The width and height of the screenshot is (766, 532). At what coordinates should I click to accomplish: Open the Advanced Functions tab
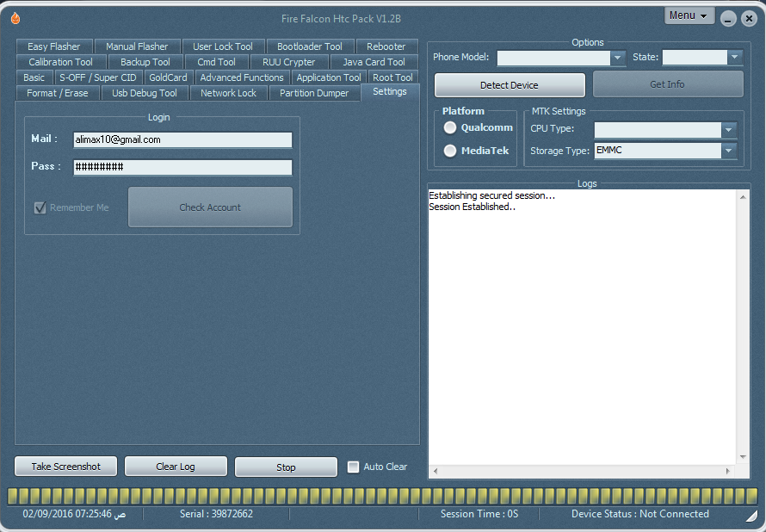[242, 77]
